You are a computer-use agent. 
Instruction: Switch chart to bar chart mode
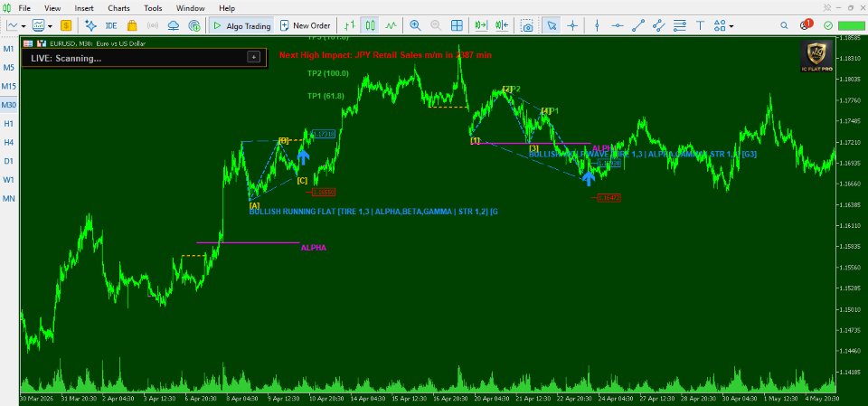pos(349,25)
